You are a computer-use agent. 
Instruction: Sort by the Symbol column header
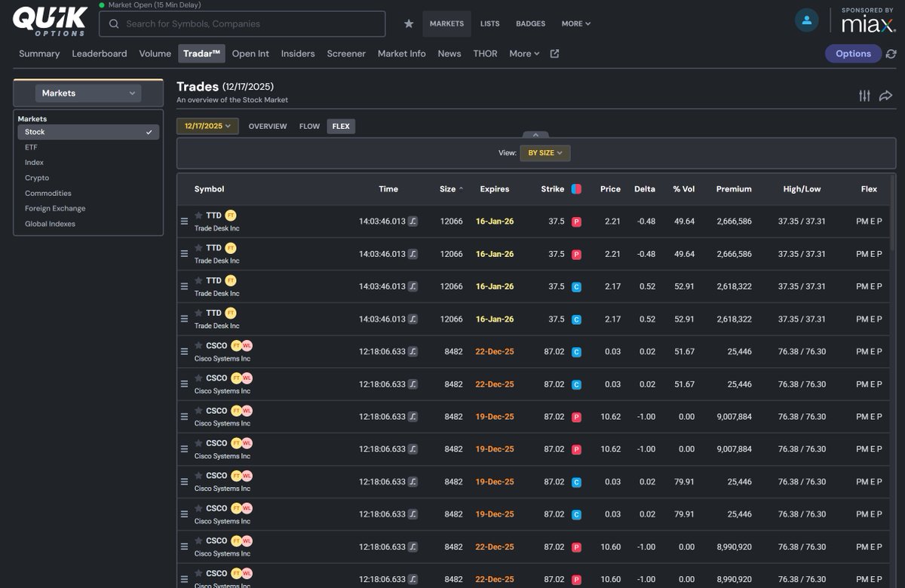coord(209,189)
